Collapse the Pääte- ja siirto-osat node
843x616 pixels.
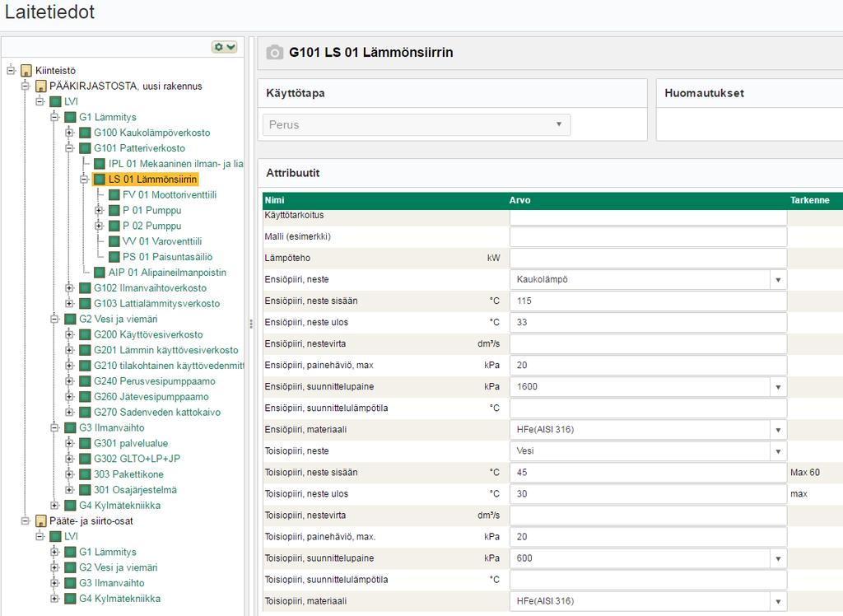coord(26,520)
